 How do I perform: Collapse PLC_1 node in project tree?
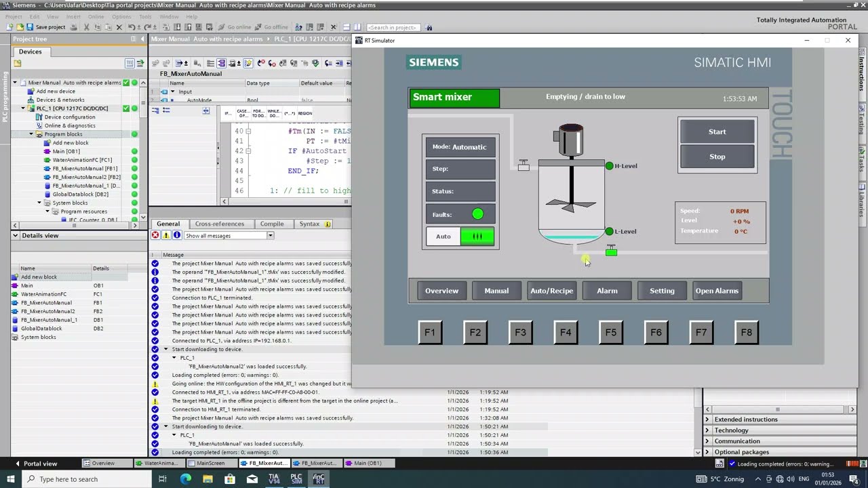[23, 108]
